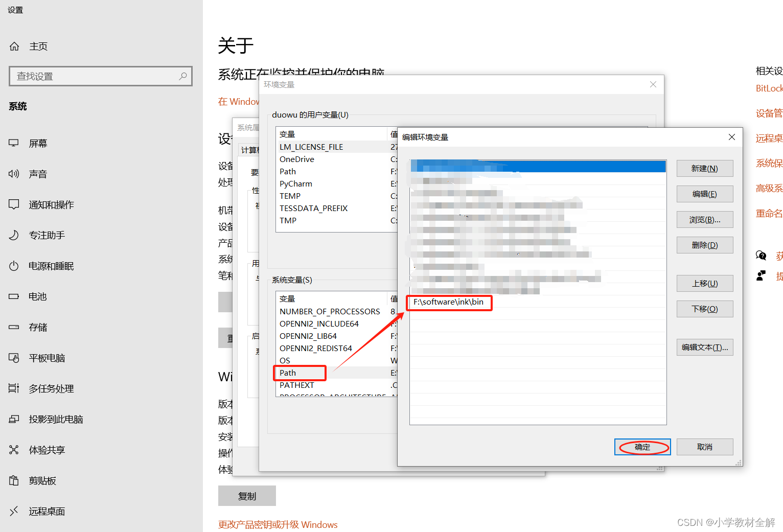Click the F:\software\ink\bin entry
Viewport: 783px width, 532px height.
(x=448, y=302)
